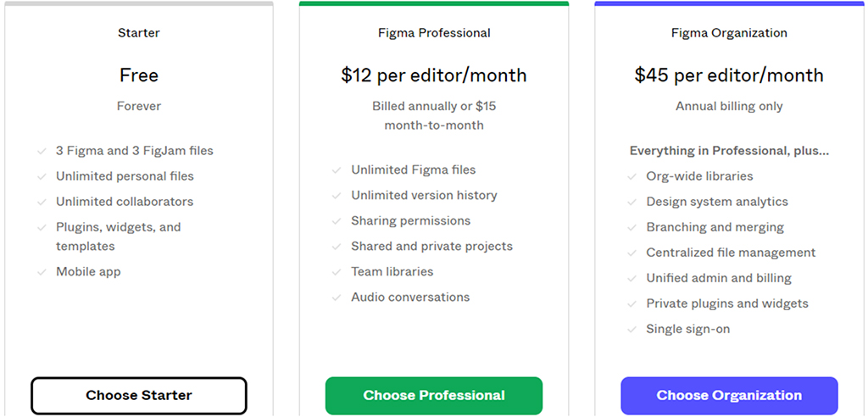Click checkmark next to Unlimited personal files
Screen dimensions: 868x417
point(42,176)
